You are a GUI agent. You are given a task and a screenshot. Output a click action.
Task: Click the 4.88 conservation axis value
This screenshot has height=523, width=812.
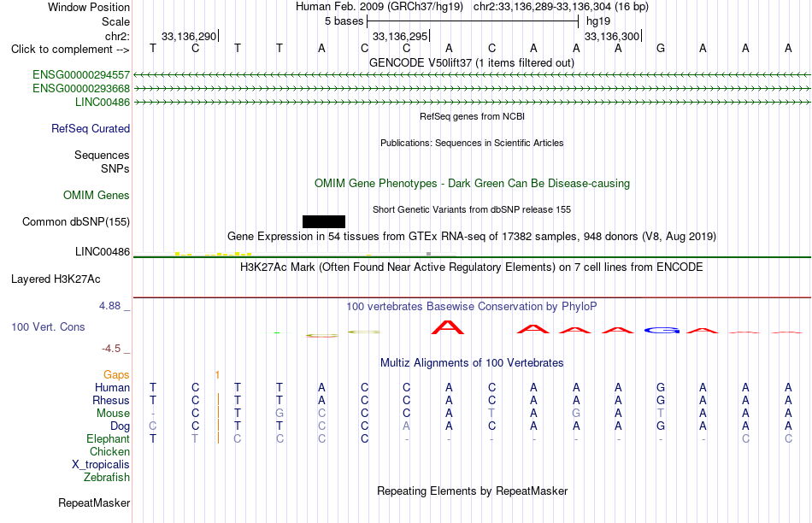coord(109,306)
